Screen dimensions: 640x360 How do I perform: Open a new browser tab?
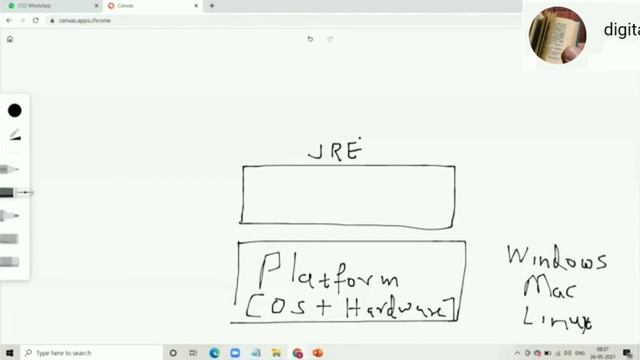pos(212,6)
